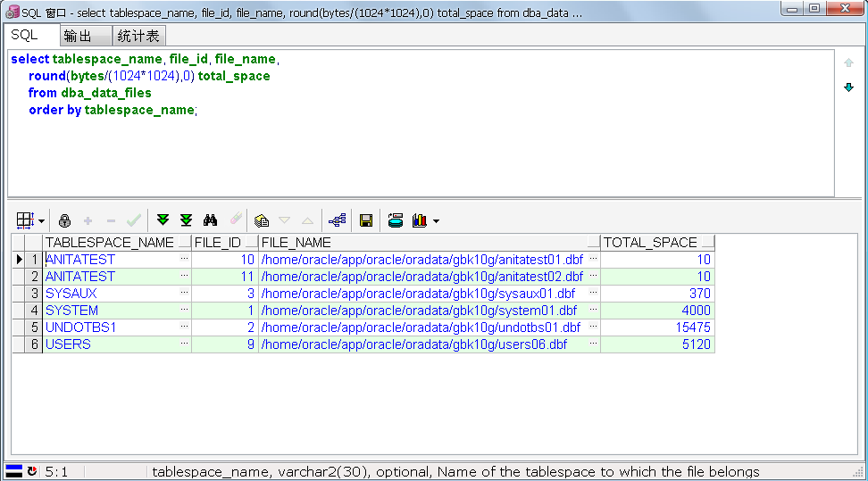
Task: Fetch last page with double-arrow icon
Action: 186,220
